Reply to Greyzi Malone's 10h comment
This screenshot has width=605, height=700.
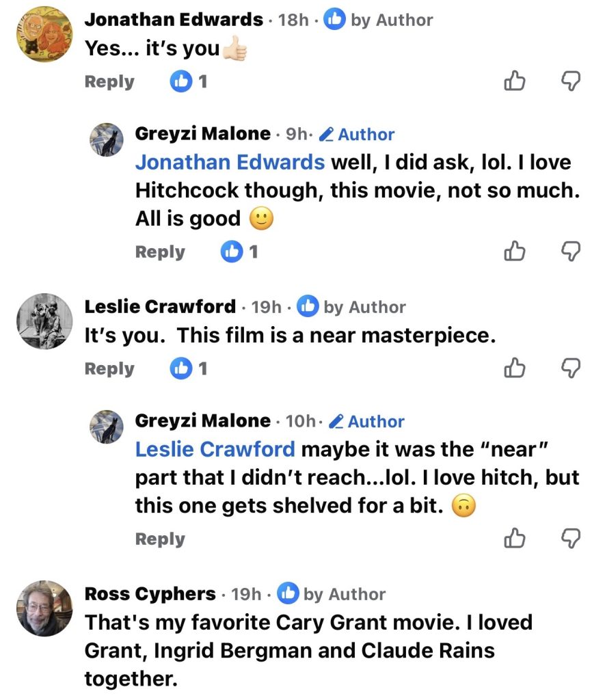(x=160, y=539)
